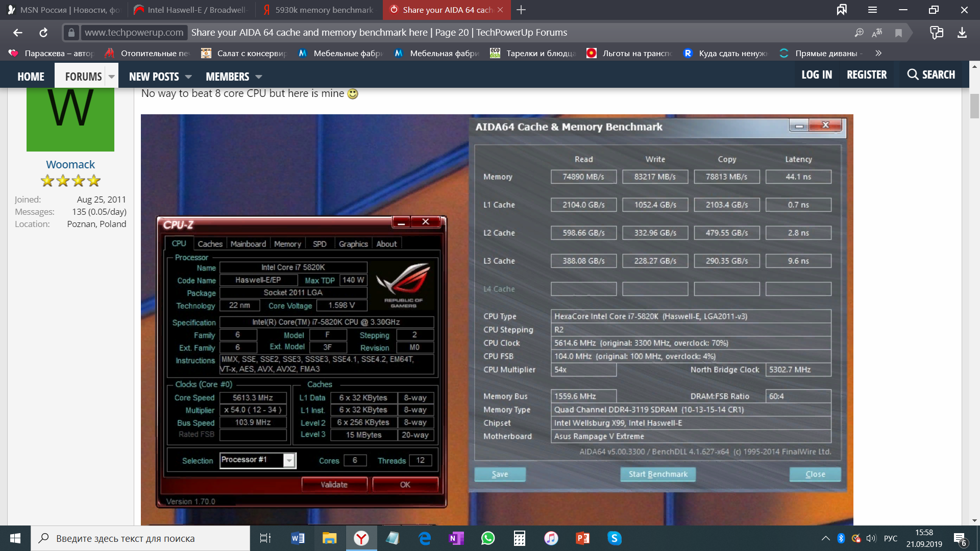Expand the NEW POSTS dropdown
Screen dimensions: 980x551
188,77
